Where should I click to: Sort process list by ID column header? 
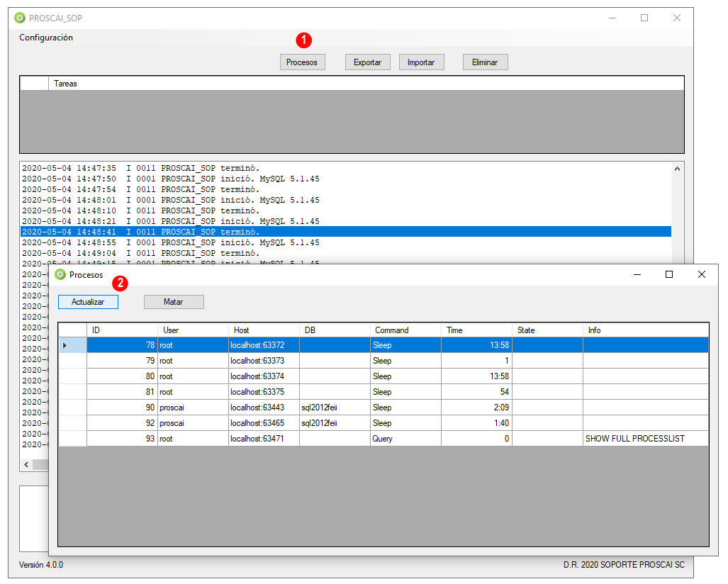tap(122, 330)
